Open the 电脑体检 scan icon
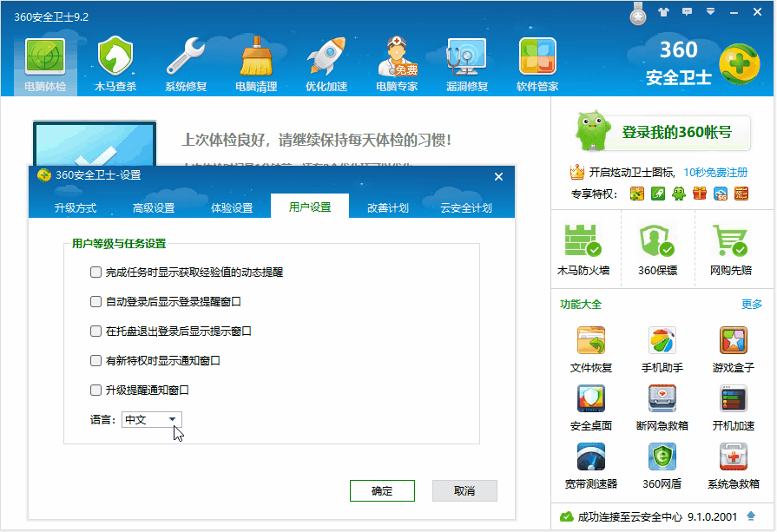Screen dimensions: 777x532 point(45,64)
